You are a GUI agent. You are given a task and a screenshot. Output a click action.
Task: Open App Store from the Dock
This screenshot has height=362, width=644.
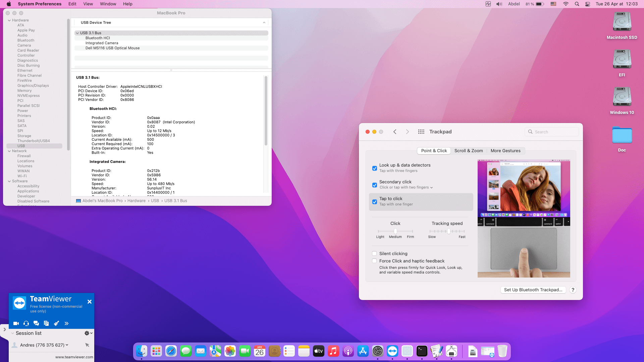pos(363,351)
